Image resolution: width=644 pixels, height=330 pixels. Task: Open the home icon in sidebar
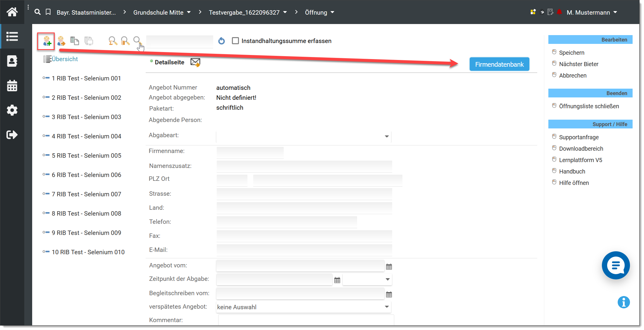click(12, 12)
